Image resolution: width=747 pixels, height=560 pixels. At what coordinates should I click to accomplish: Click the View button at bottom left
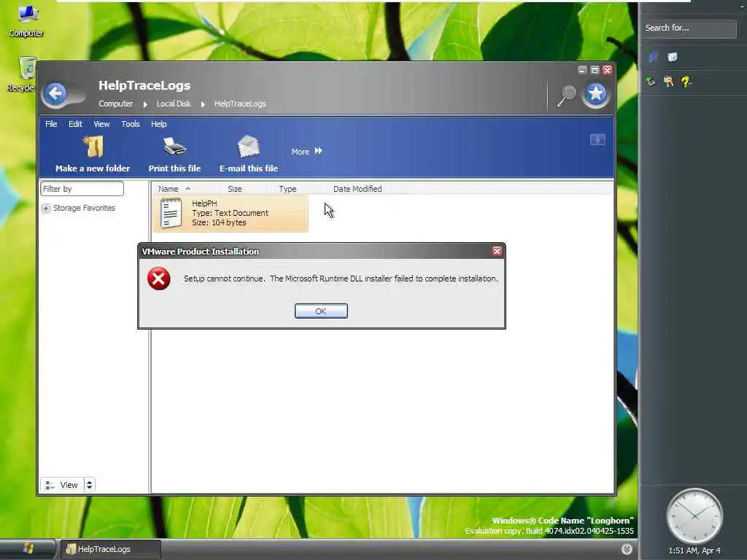pos(63,485)
